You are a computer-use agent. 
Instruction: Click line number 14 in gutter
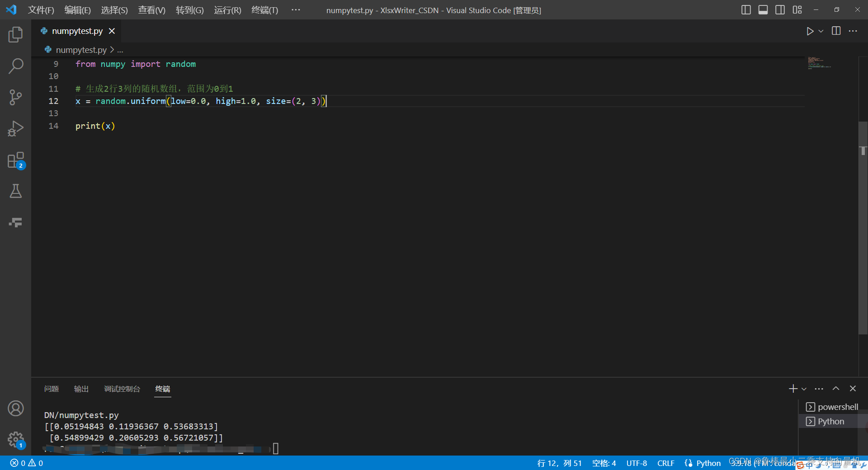pyautogui.click(x=53, y=126)
